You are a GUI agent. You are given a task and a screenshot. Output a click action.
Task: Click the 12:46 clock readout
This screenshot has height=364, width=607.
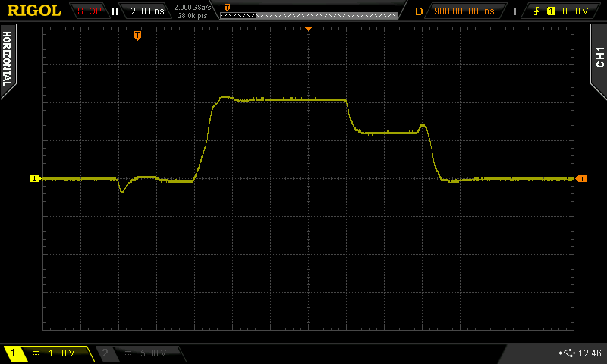pyautogui.click(x=590, y=353)
